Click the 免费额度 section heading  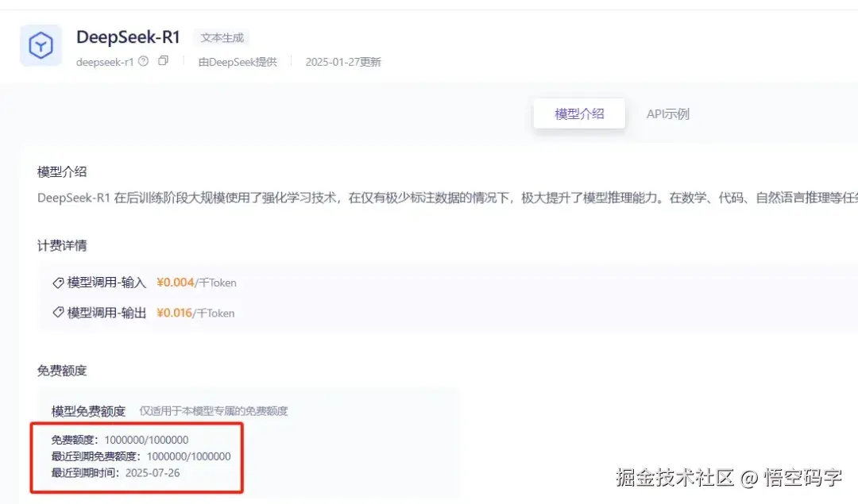(x=62, y=371)
